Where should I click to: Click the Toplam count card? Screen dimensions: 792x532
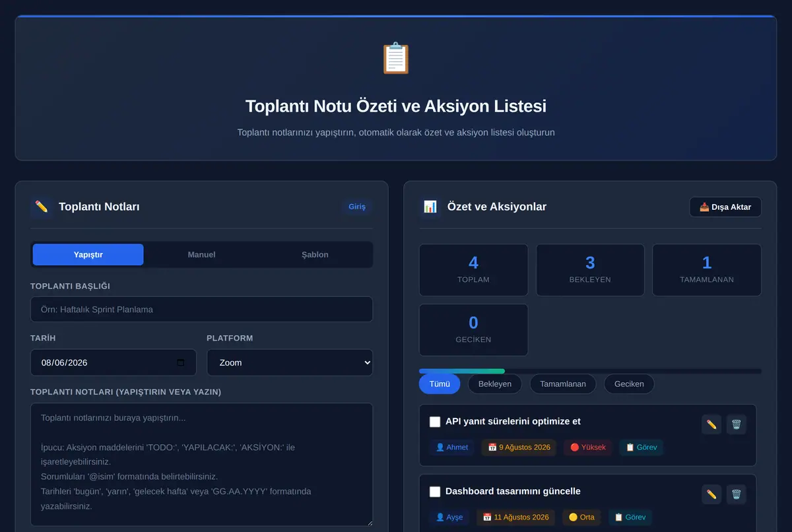click(473, 270)
